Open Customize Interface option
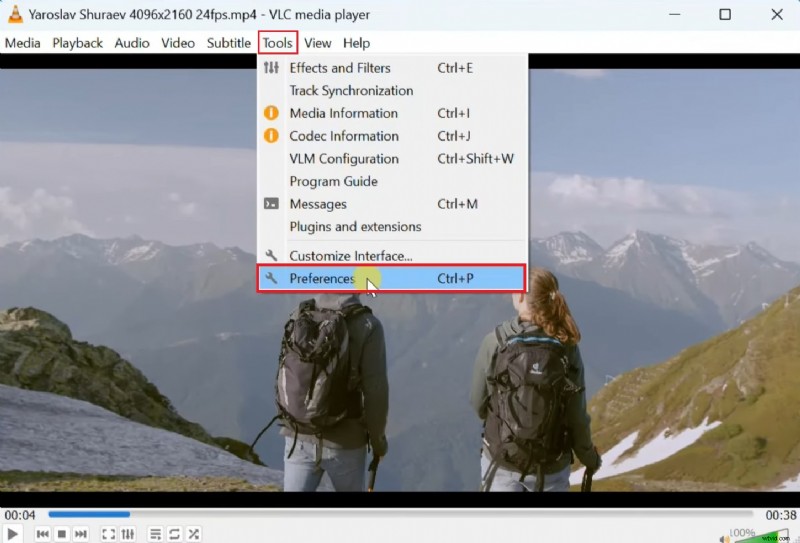The image size is (800, 543). 351,256
